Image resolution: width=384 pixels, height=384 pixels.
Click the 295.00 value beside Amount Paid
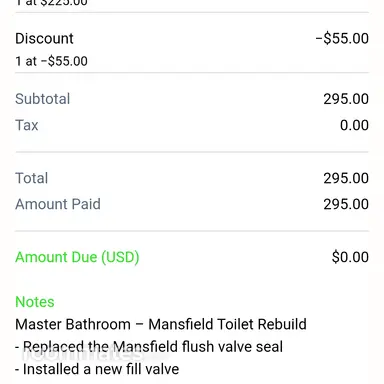tap(346, 204)
